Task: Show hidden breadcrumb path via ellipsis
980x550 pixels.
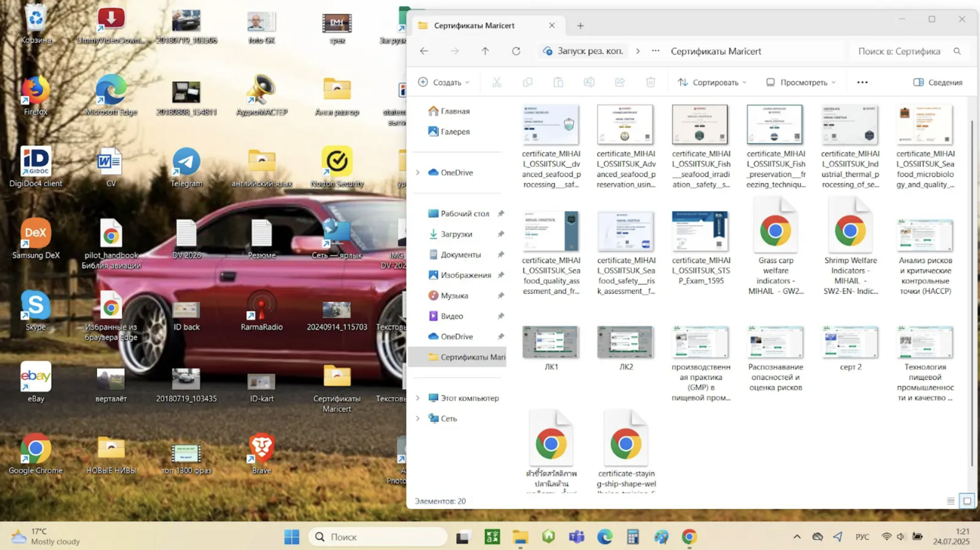Action: [x=656, y=51]
